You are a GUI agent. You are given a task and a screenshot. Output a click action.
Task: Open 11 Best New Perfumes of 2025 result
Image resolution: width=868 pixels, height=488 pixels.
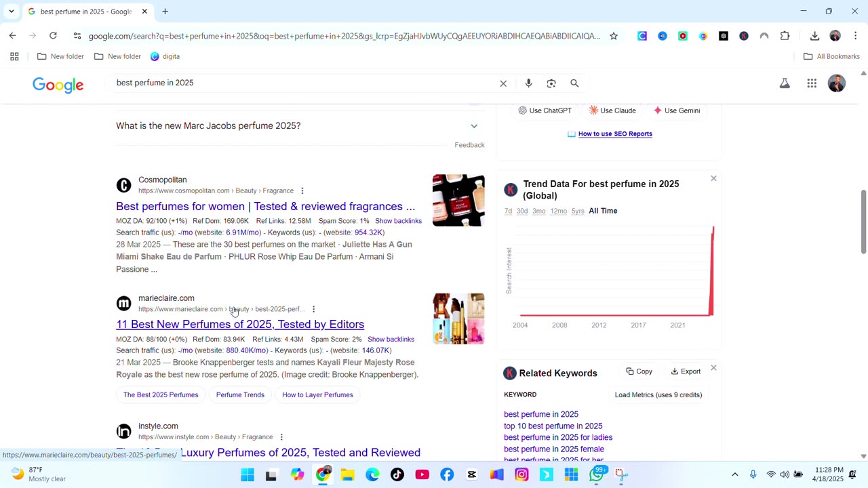240,325
